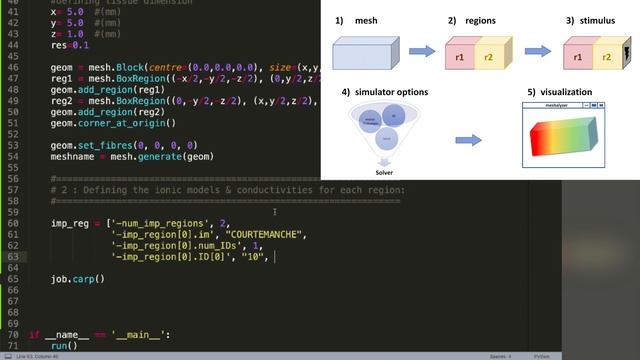Click the "1) mesh" label in diagram
Viewport: 640px width, 360px height.
pyautogui.click(x=356, y=20)
